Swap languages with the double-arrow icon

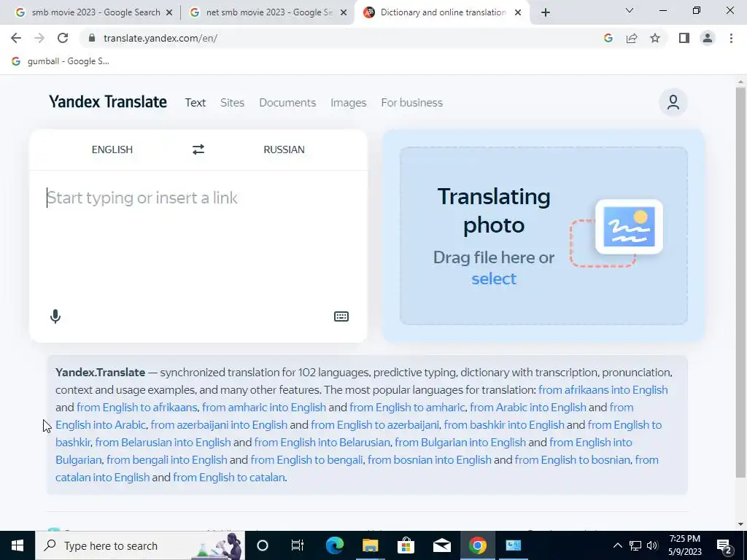point(198,149)
